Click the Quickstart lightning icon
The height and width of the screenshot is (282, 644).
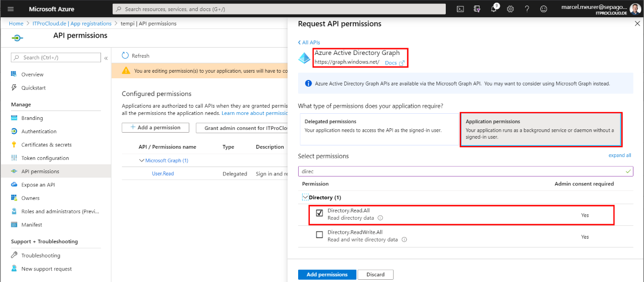point(14,88)
